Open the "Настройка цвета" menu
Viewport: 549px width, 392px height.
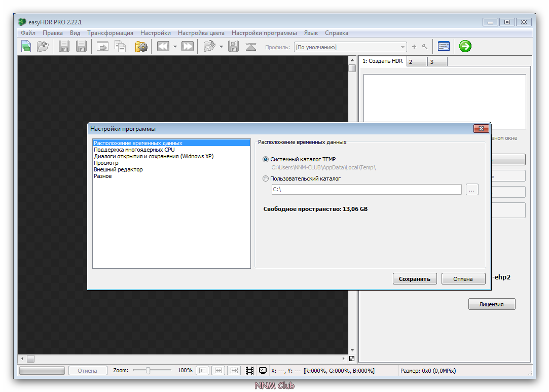tap(201, 33)
